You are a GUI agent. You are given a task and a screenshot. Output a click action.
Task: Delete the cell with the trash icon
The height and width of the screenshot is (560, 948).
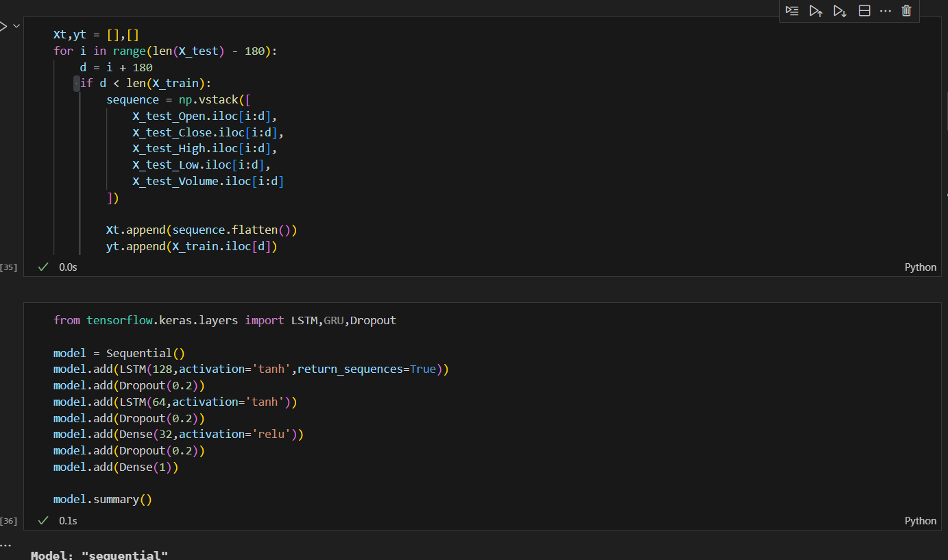coord(906,10)
